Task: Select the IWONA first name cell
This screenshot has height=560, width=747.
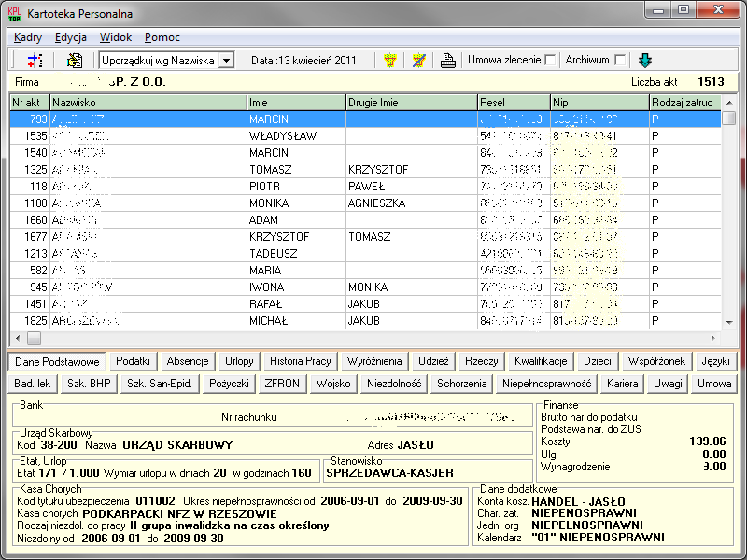Action: pos(296,287)
